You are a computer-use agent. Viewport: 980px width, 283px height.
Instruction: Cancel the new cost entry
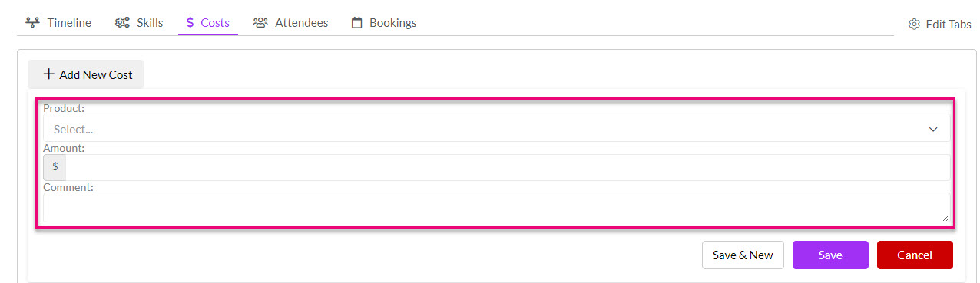click(x=915, y=255)
